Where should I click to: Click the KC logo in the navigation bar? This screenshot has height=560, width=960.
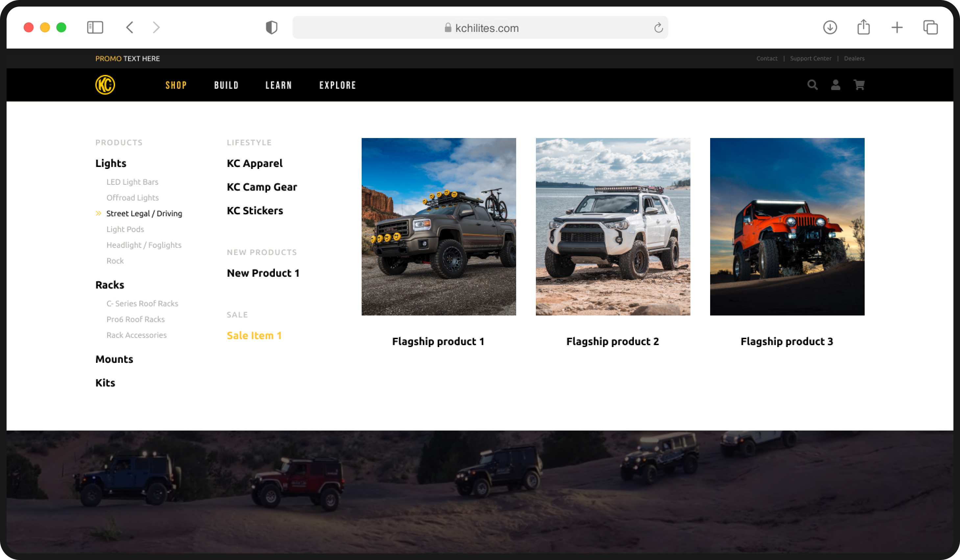click(105, 84)
